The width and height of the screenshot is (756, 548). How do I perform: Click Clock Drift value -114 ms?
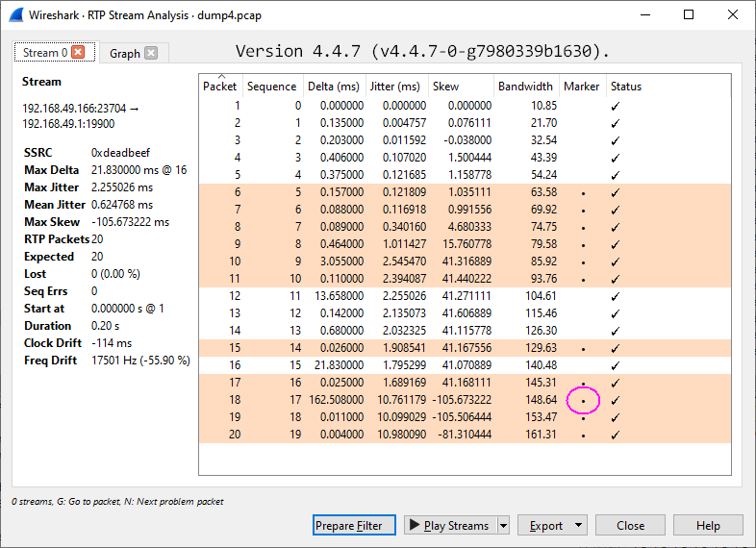(x=112, y=343)
